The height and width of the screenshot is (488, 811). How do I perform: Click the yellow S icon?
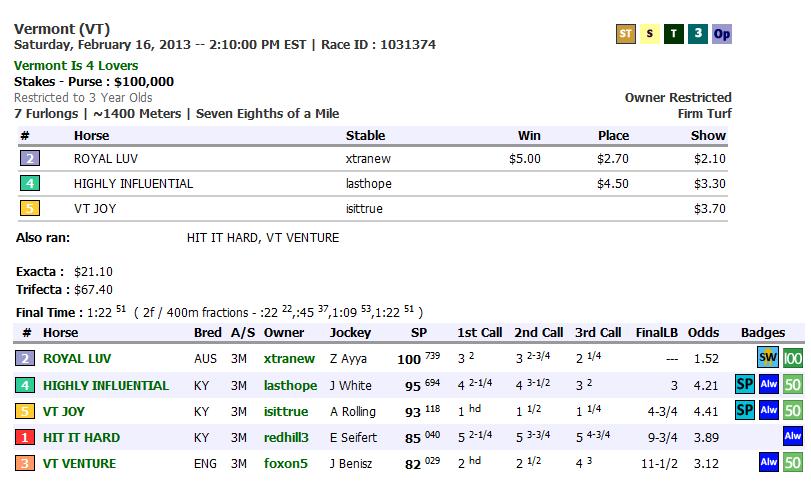[650, 34]
